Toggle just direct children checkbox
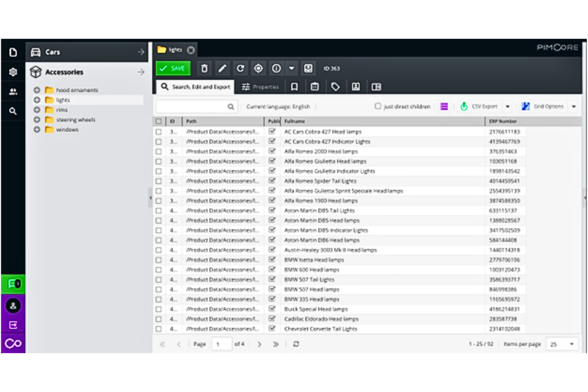 [x=378, y=106]
